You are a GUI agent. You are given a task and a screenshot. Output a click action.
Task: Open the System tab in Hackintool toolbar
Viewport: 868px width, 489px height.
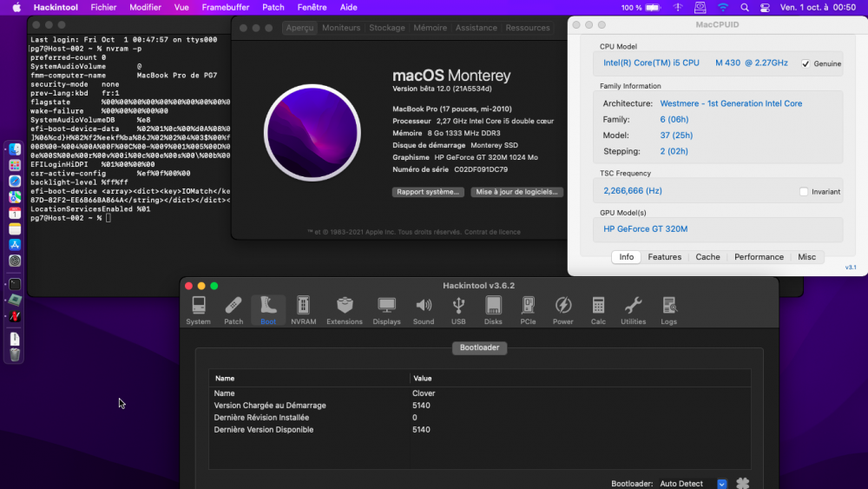[x=198, y=310]
